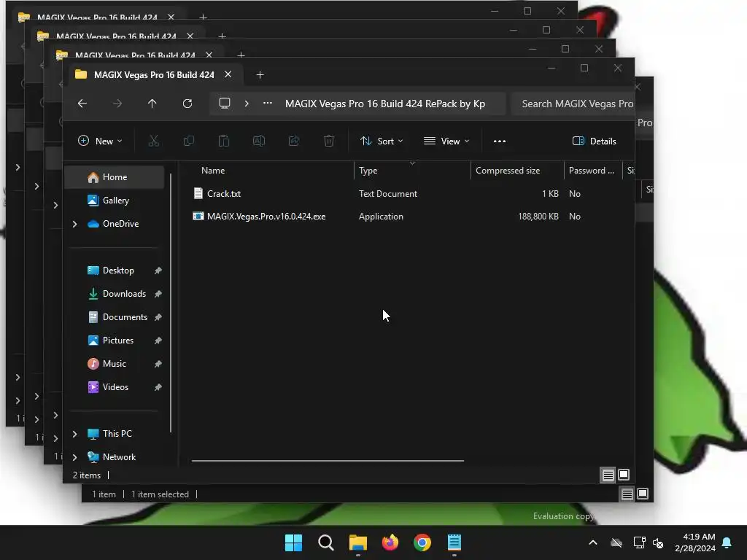This screenshot has height=560, width=747.
Task: Open the Videos quick access folder
Action: coord(115,387)
